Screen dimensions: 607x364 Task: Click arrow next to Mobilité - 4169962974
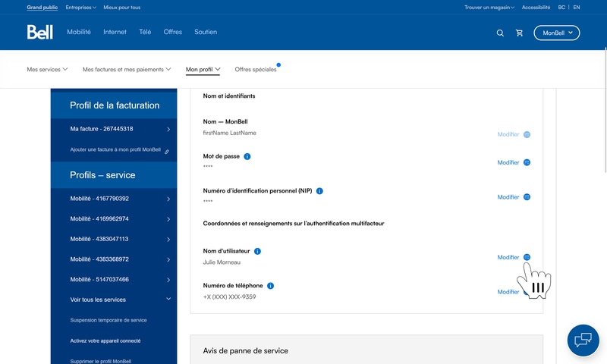click(168, 219)
